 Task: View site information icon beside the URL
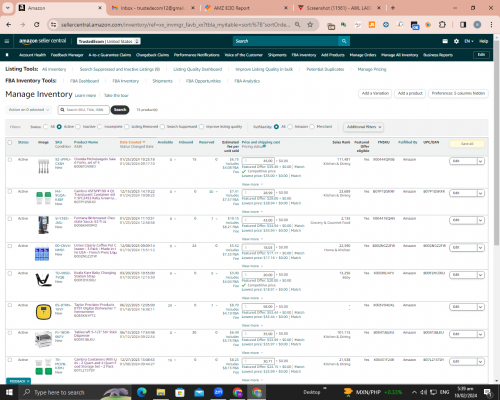point(53,25)
